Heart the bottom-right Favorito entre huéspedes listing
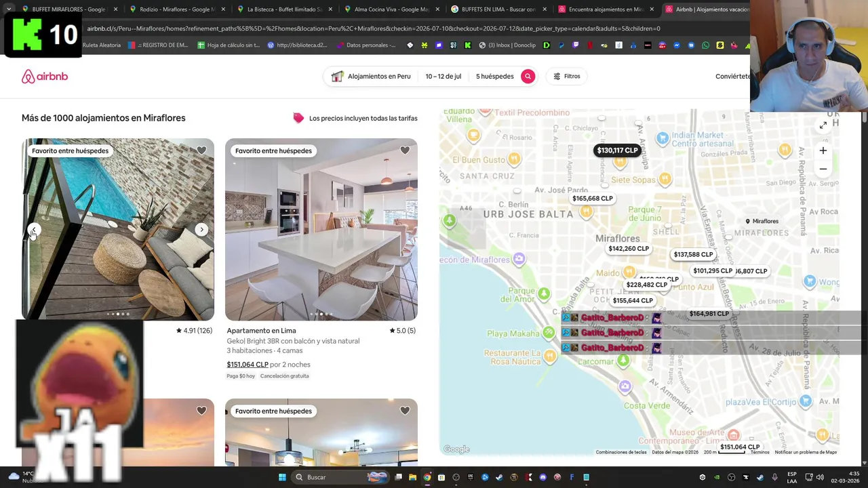This screenshot has width=868, height=488. tap(405, 411)
